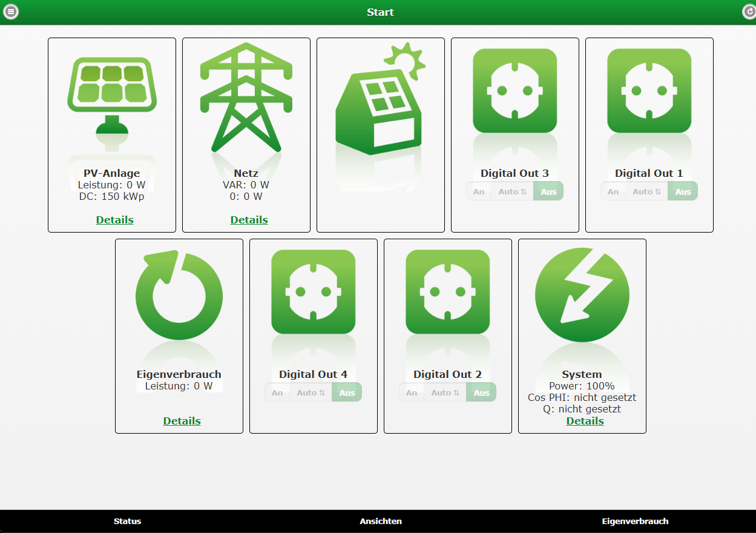The height and width of the screenshot is (533, 756).
Task: Select Auto for Digital Out 1
Action: pos(646,191)
